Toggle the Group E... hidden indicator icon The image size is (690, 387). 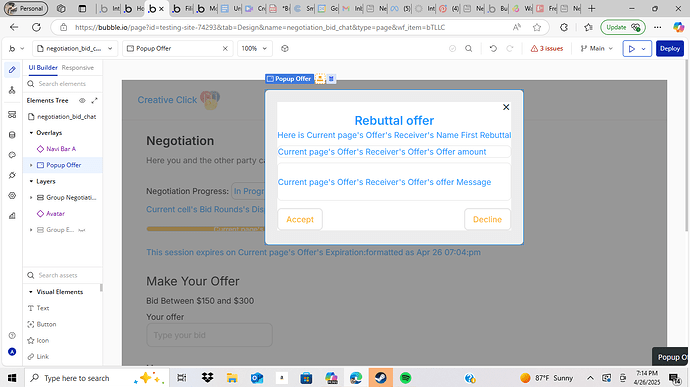coord(81,230)
